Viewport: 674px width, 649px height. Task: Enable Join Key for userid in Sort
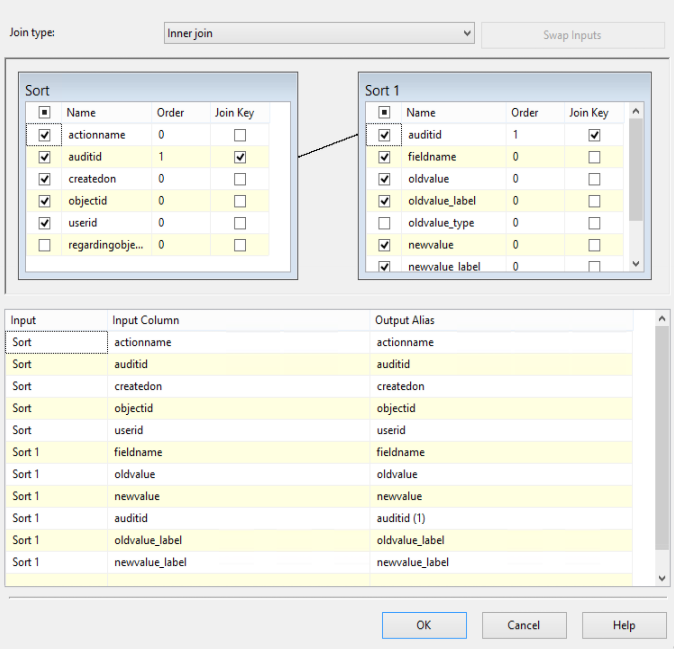pyautogui.click(x=240, y=223)
